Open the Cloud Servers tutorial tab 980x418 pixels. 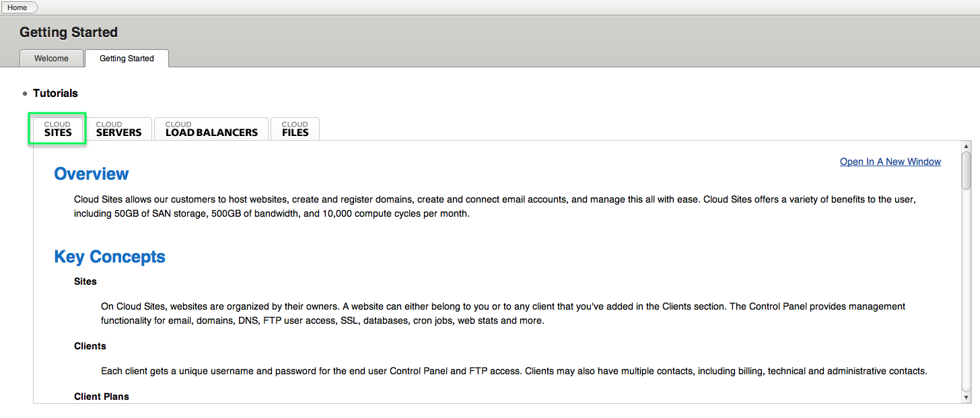pos(118,129)
